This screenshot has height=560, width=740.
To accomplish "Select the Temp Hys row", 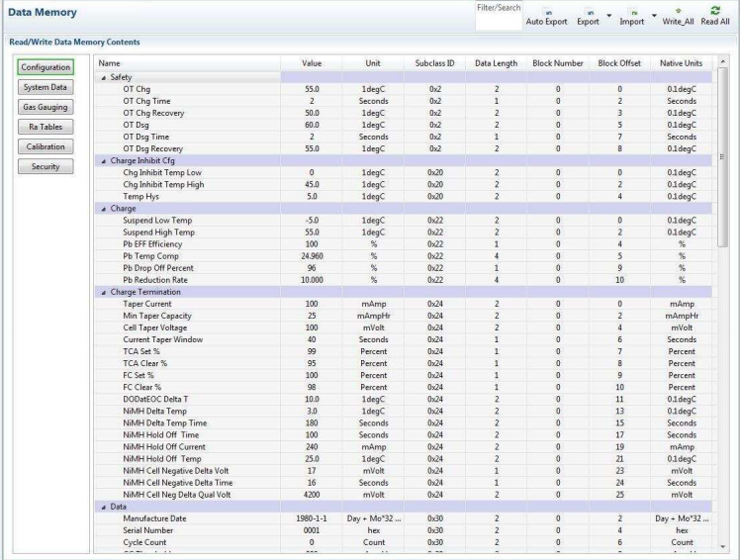I will (403, 197).
